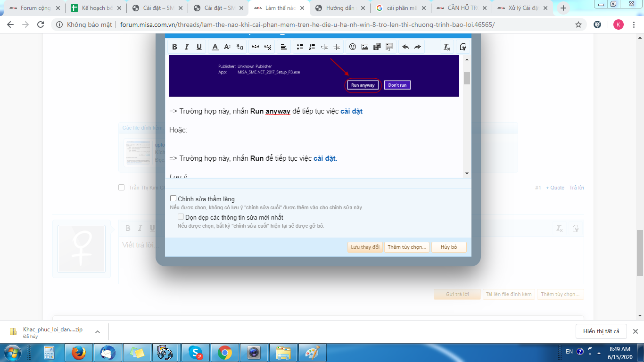Click the 'Gửi trả lời' reply button
The image size is (644, 362).
point(457,294)
